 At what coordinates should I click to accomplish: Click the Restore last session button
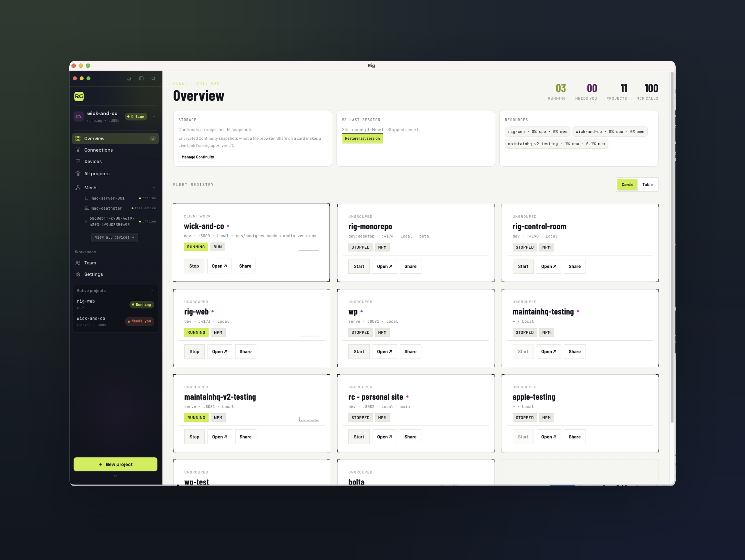pos(362,138)
